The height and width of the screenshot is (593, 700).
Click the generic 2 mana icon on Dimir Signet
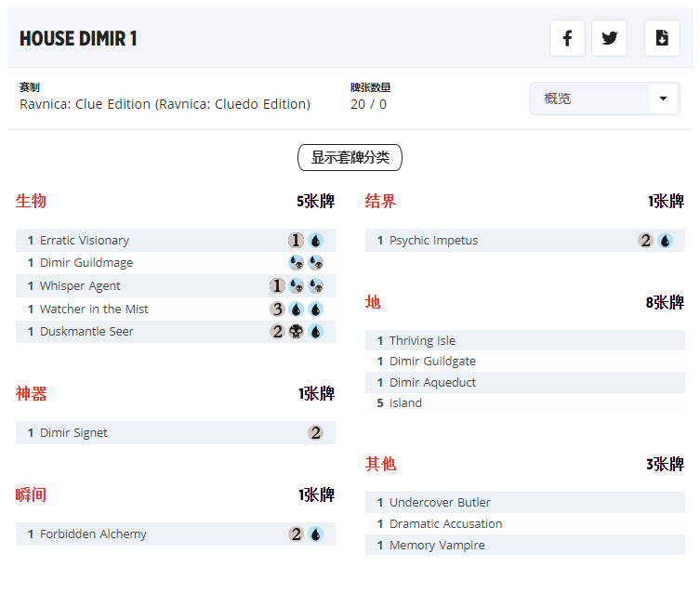click(315, 433)
